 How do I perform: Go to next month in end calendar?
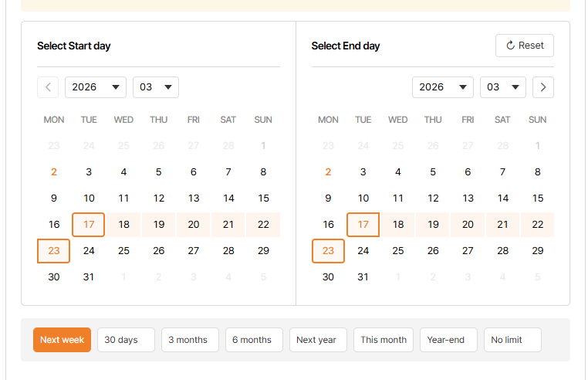pos(543,87)
